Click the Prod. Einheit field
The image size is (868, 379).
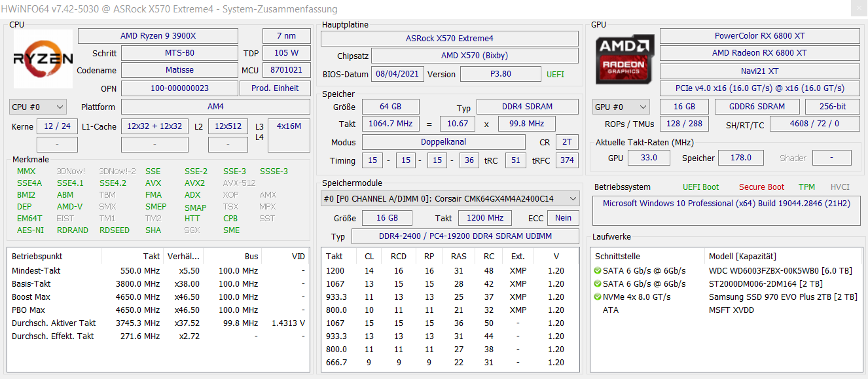[275, 88]
